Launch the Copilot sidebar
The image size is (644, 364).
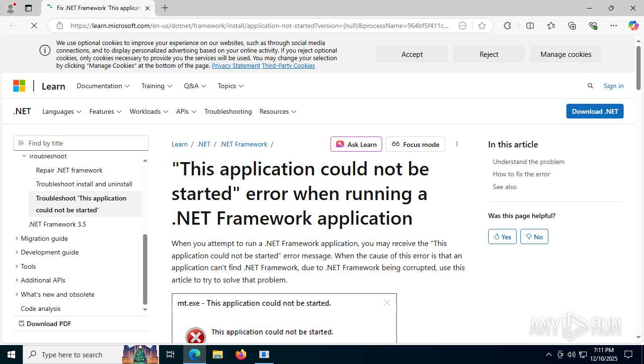(633, 26)
